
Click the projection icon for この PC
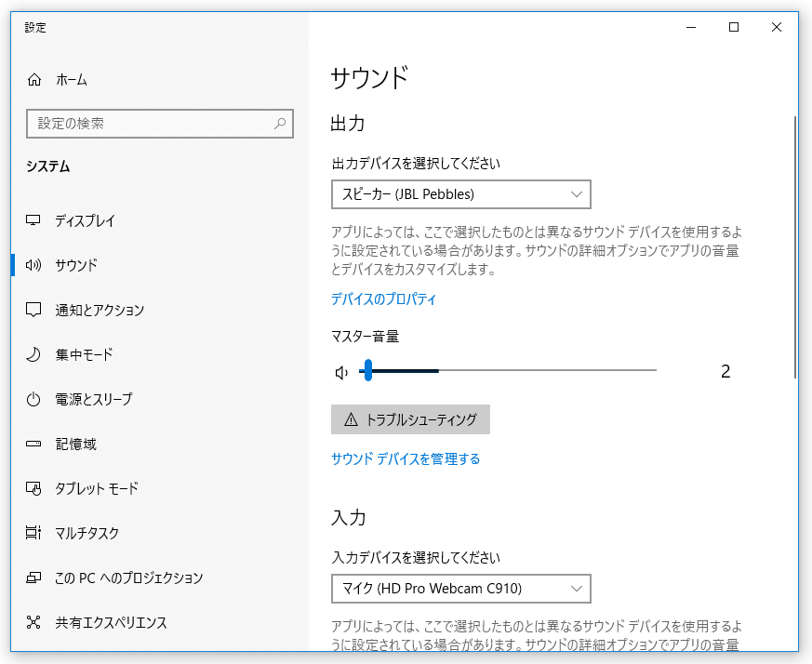33,578
